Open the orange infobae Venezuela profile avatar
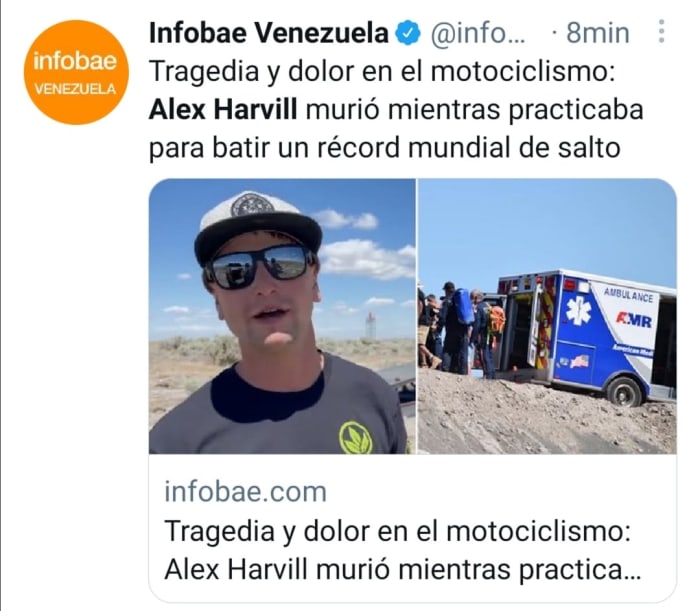 point(76,72)
